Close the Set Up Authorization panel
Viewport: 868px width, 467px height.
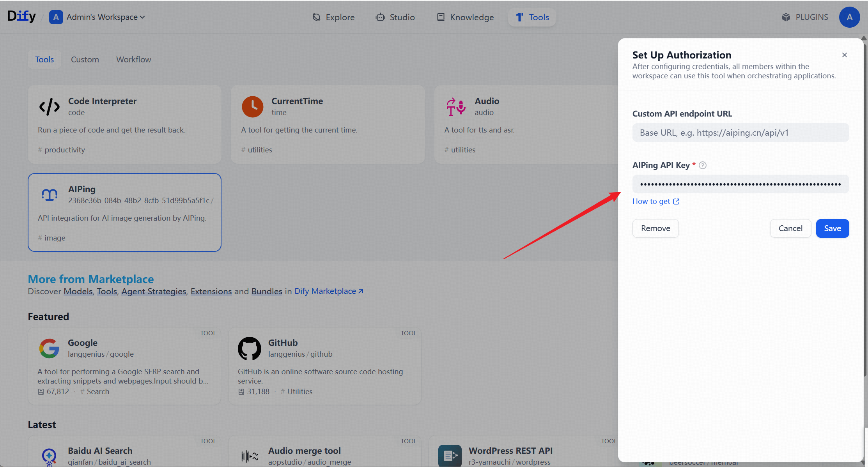844,55
